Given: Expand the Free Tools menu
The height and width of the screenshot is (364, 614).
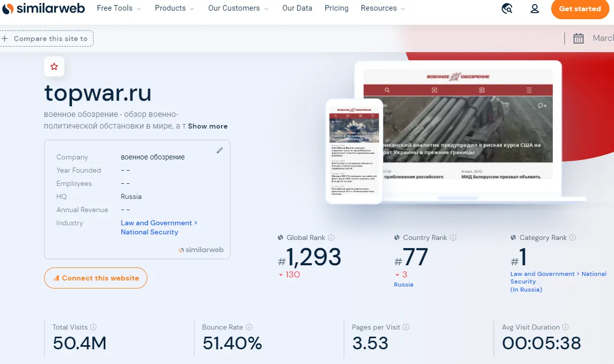Looking at the screenshot, I should coord(119,8).
